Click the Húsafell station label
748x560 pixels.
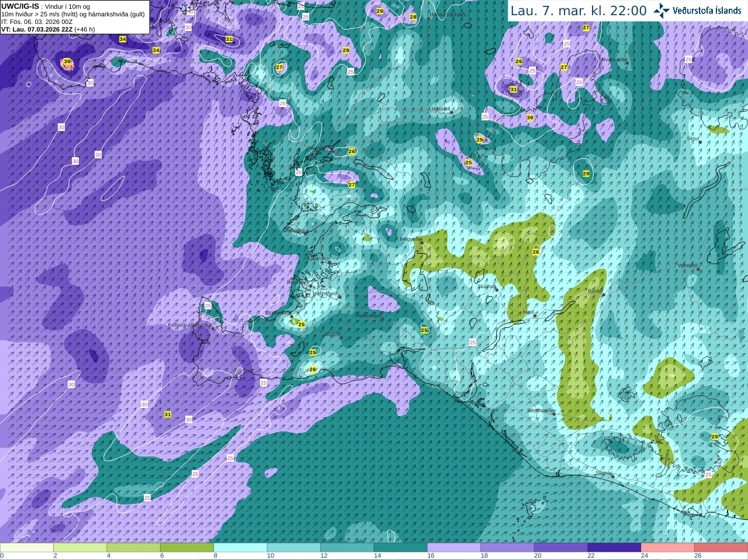(x=441, y=109)
